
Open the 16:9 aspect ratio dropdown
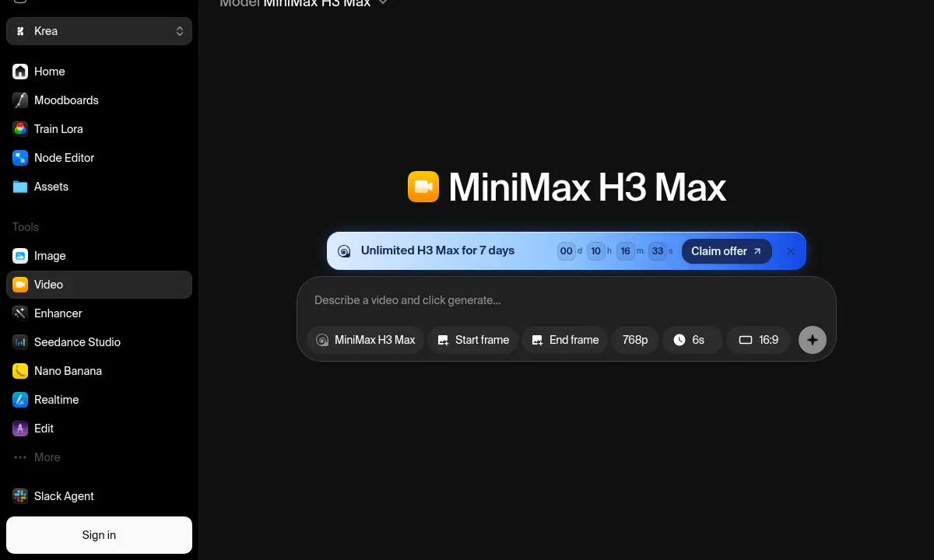point(758,340)
